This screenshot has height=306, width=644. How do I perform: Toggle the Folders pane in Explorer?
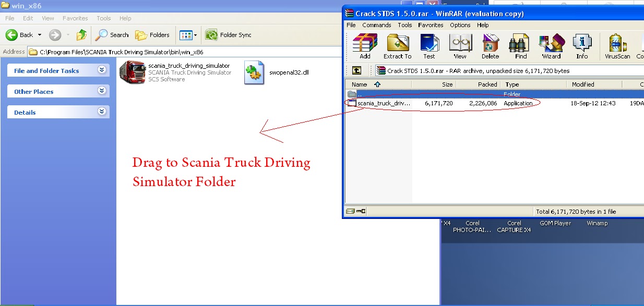(152, 35)
